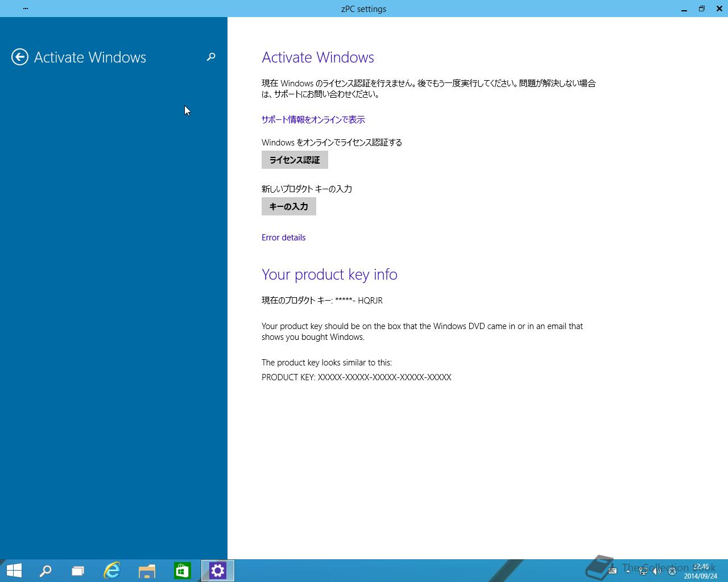Show hidden system tray icons
The image size is (728, 582).
[628, 571]
